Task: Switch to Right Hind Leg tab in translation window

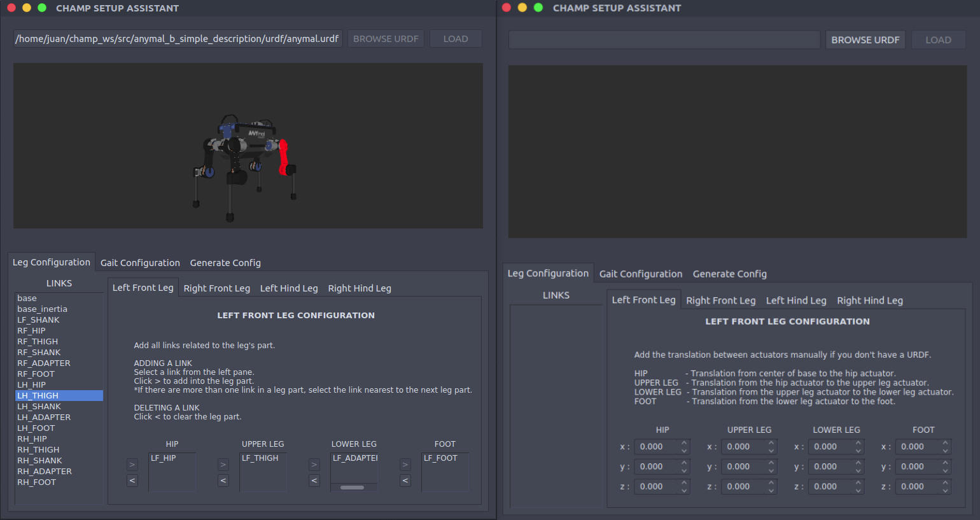Action: click(x=869, y=300)
